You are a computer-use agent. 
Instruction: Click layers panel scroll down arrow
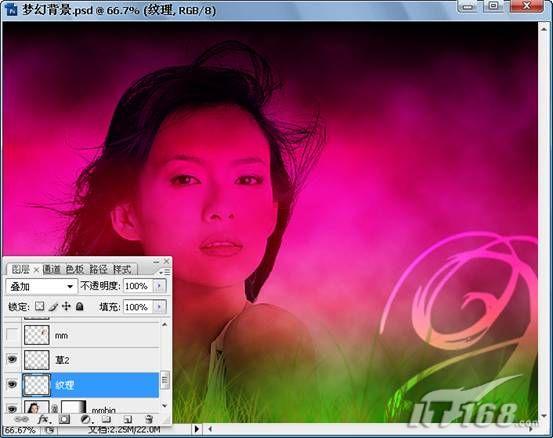point(165,406)
